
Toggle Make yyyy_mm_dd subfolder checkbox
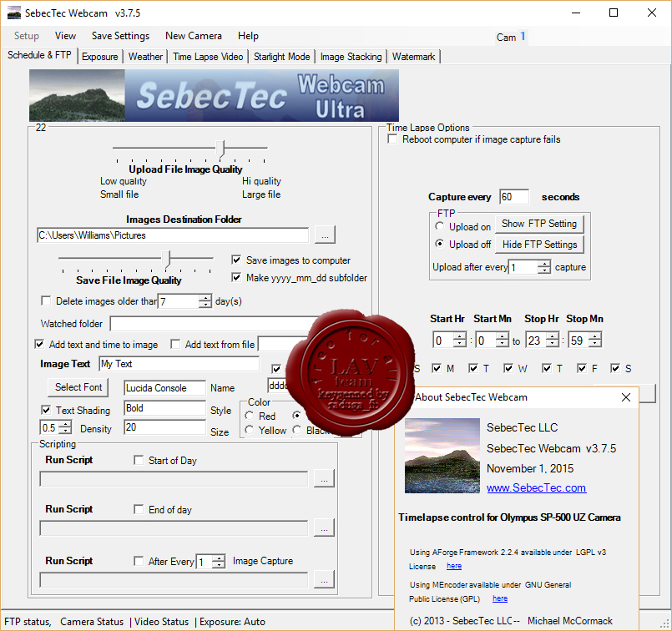[x=236, y=277]
